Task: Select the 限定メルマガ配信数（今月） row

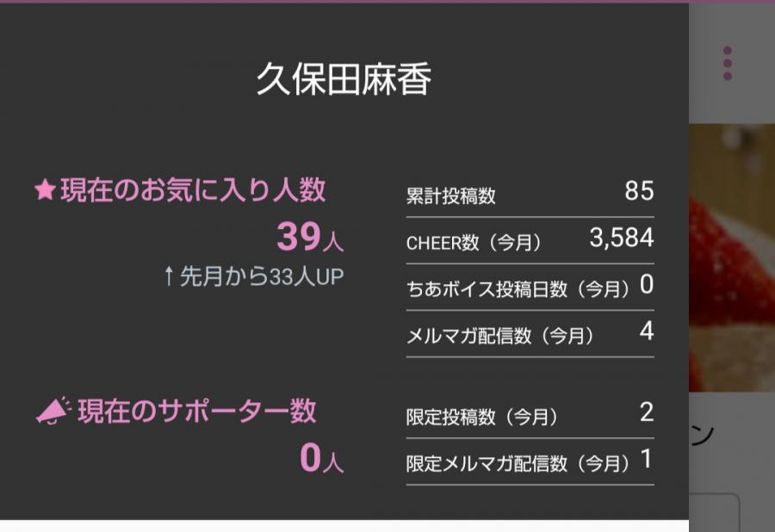Action: 530,462
